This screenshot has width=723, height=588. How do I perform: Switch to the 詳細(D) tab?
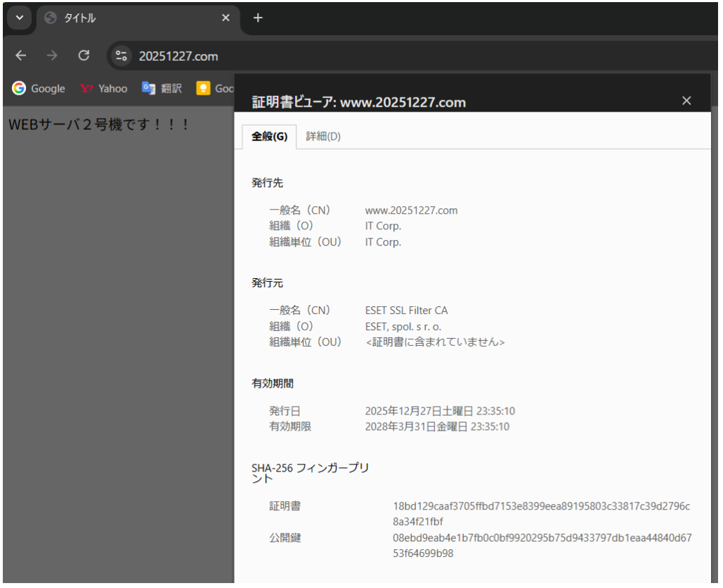pyautogui.click(x=323, y=136)
